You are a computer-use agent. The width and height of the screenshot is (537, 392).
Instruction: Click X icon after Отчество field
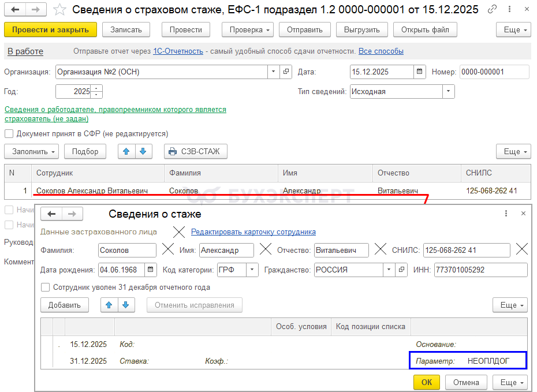(x=380, y=249)
